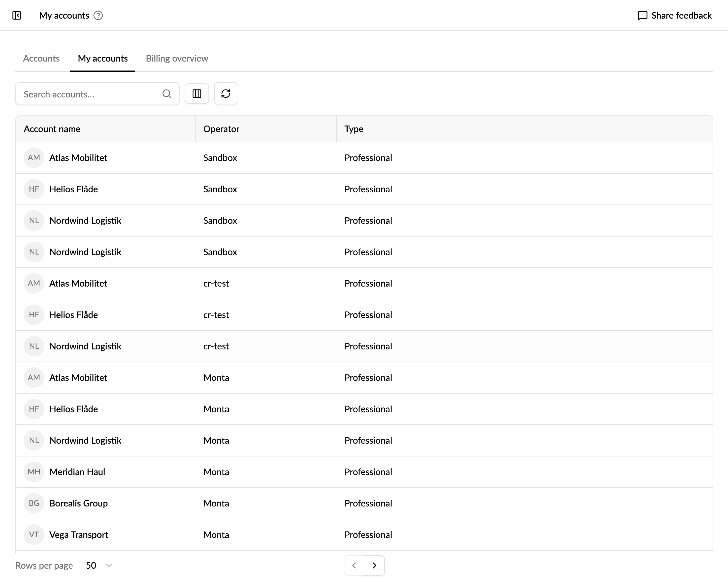Click Professional type for Meridian Haul
The width and height of the screenshot is (728, 577).
point(368,472)
